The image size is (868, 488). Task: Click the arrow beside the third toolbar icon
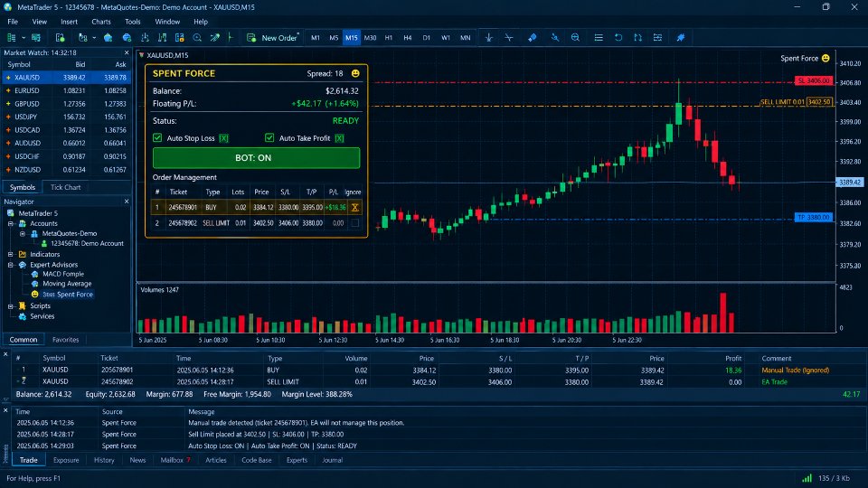coord(94,38)
